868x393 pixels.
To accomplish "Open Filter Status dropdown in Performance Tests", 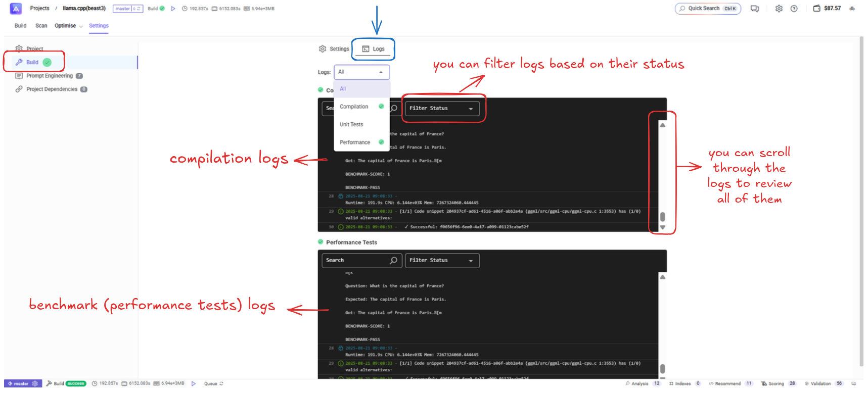I will point(441,260).
